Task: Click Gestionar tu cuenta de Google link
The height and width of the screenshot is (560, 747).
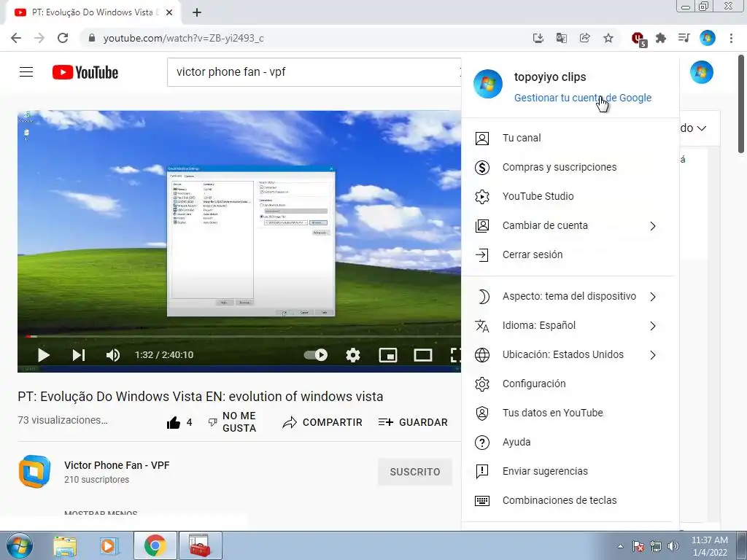Action: point(583,98)
